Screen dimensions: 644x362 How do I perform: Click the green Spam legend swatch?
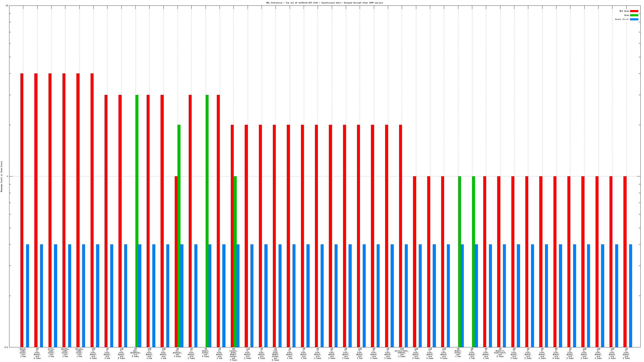[634, 15]
